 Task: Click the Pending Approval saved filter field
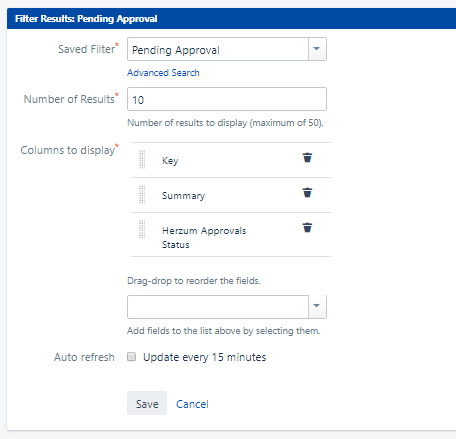coord(218,49)
